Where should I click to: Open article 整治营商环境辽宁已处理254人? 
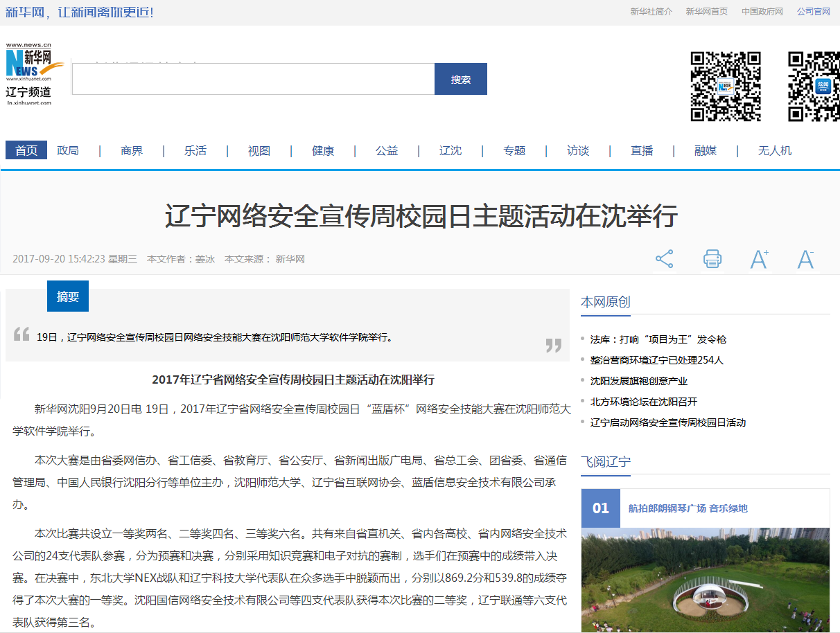(656, 360)
